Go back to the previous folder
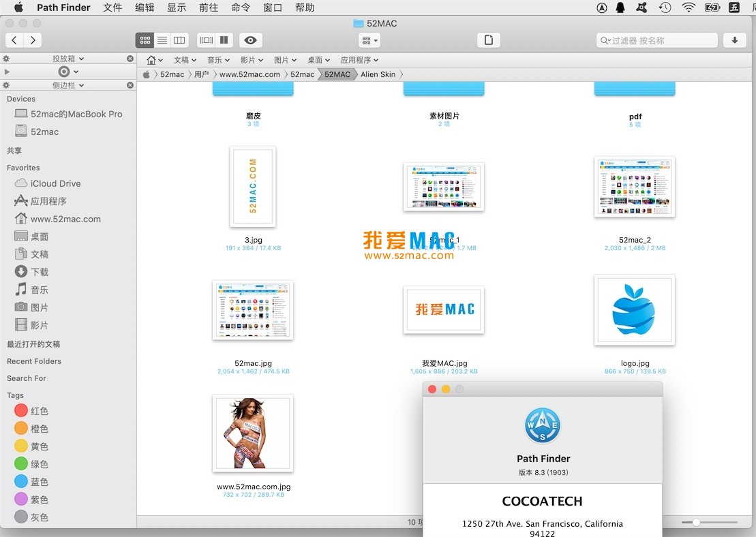This screenshot has height=537, width=756. coord(14,40)
